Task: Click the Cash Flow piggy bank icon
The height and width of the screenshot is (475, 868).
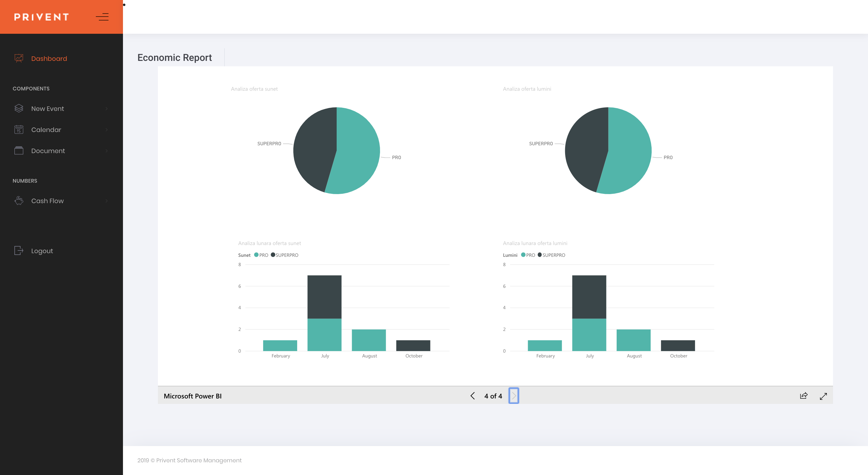Action: click(19, 200)
